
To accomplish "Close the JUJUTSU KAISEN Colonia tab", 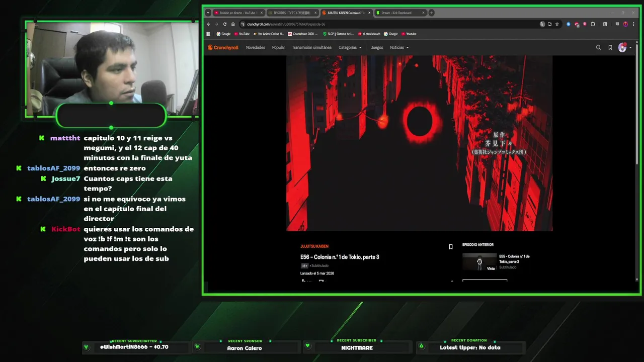I will [369, 13].
